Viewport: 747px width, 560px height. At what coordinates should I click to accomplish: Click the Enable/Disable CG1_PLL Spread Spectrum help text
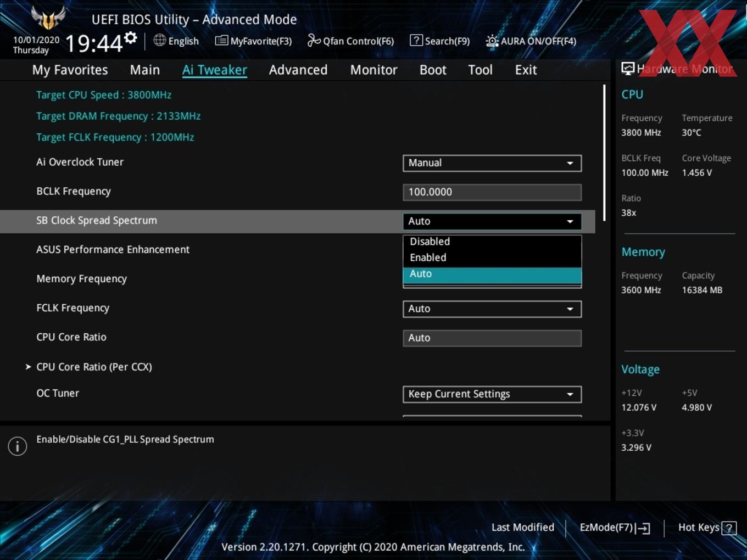125,440
